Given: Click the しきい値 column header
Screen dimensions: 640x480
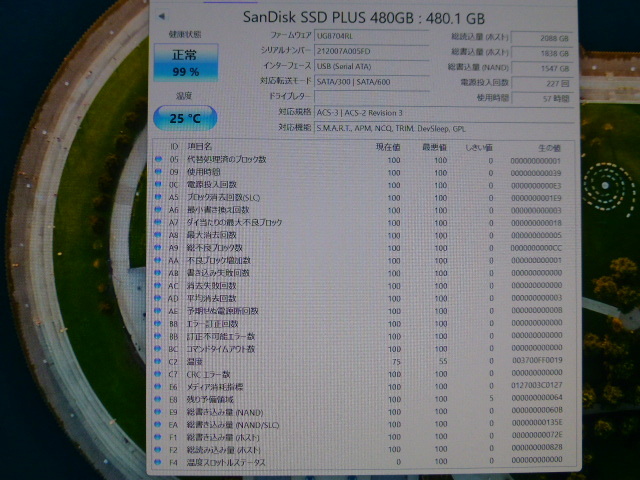Looking at the screenshot, I should coord(479,147).
